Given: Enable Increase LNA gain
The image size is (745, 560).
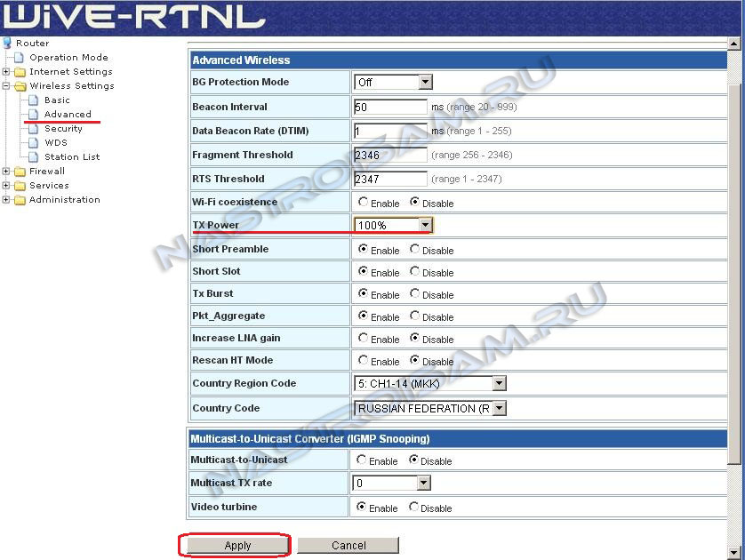Looking at the screenshot, I should (363, 339).
